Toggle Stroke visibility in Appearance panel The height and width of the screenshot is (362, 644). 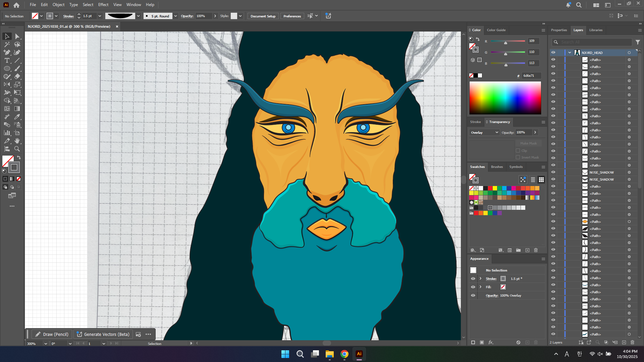pos(473,279)
